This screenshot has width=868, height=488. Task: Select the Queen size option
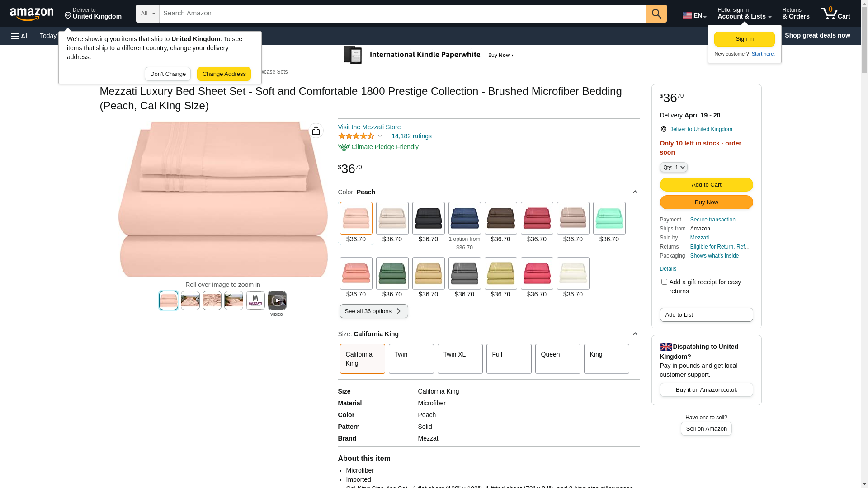pos(558,359)
